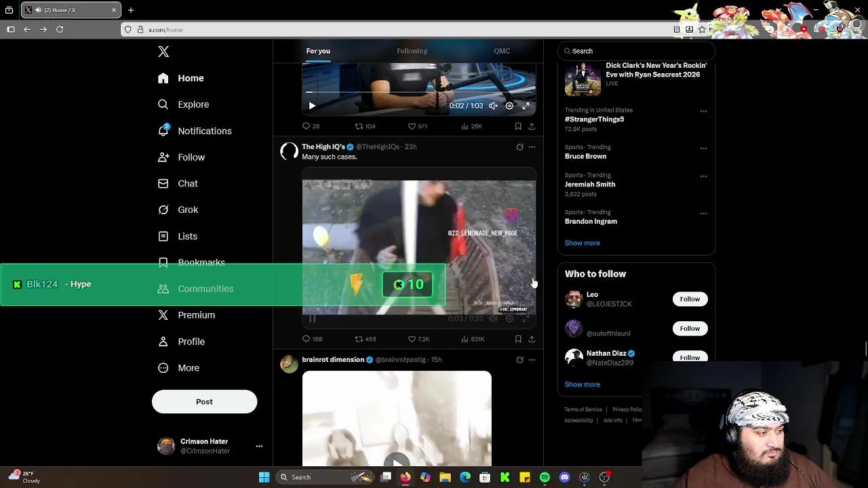The height and width of the screenshot is (488, 868).
Task: Reply to the post with 26 comments
Action: (311, 126)
